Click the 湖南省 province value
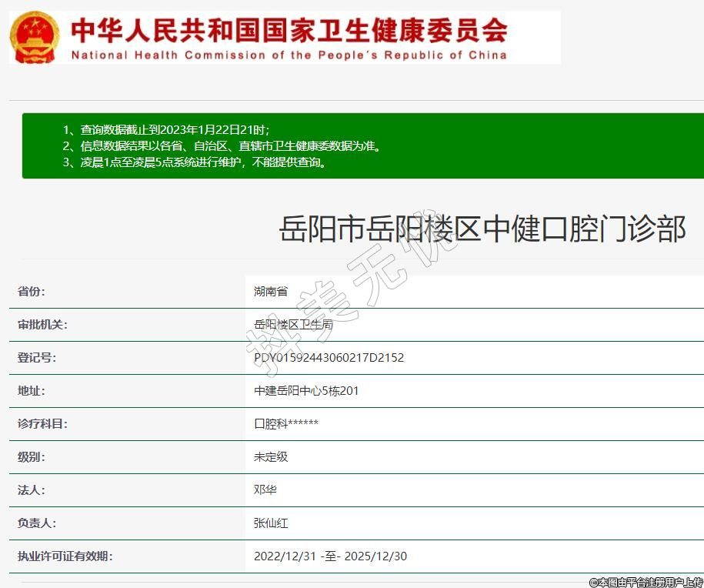704x588 pixels. pos(271,292)
